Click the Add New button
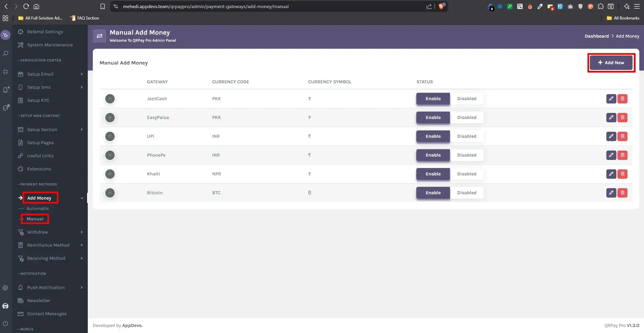 [x=611, y=63]
